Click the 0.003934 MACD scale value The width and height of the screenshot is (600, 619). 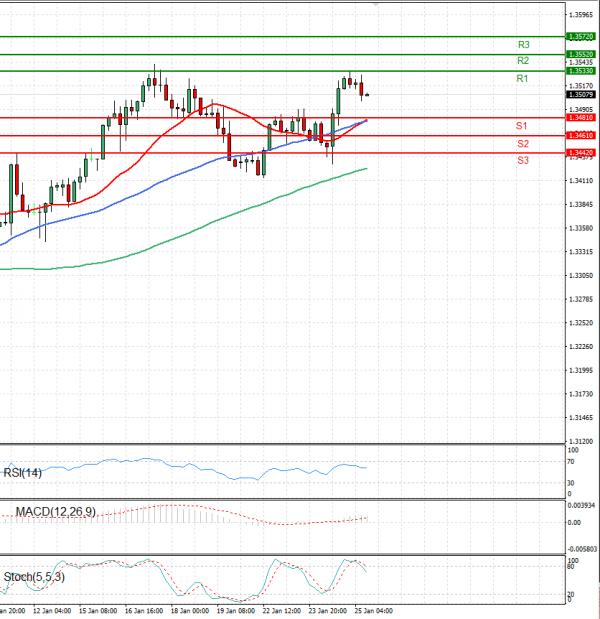(x=581, y=506)
